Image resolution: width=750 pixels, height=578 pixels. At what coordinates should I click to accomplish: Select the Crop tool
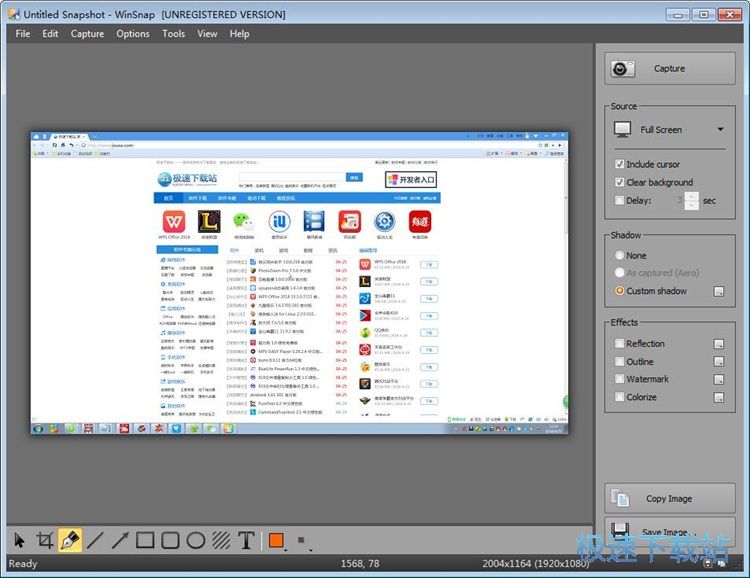coord(44,541)
